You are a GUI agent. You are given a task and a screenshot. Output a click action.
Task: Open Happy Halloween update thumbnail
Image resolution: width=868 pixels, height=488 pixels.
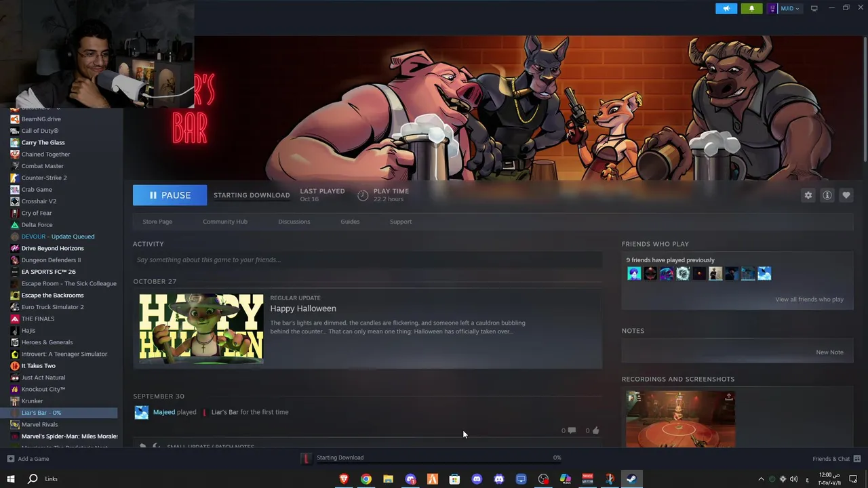(x=201, y=329)
